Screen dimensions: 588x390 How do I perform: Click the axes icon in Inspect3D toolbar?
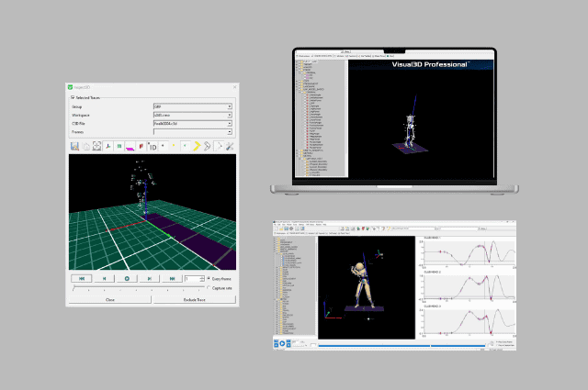point(108,146)
